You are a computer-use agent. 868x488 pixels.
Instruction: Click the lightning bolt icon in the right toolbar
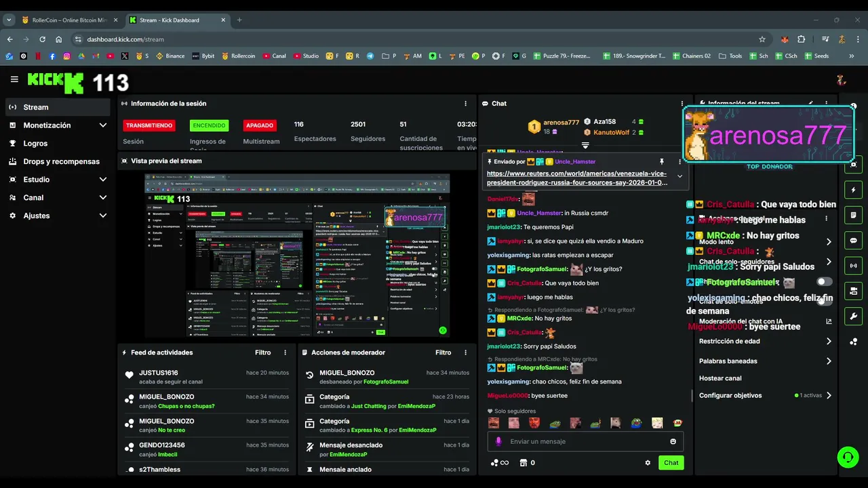pos(853,190)
